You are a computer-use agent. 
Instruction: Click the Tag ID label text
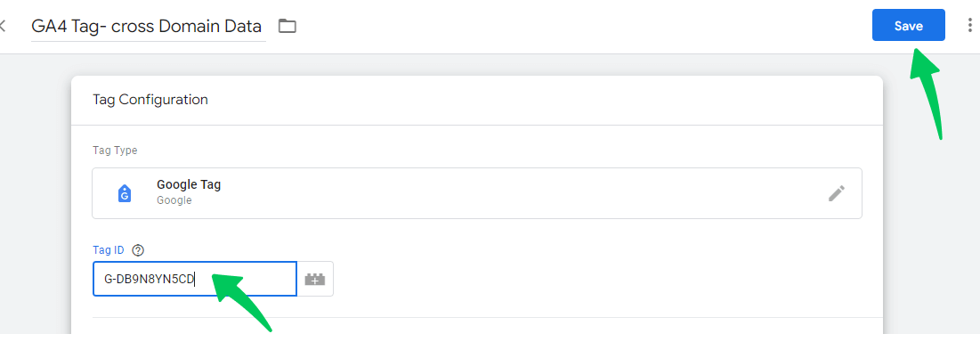[x=108, y=250]
